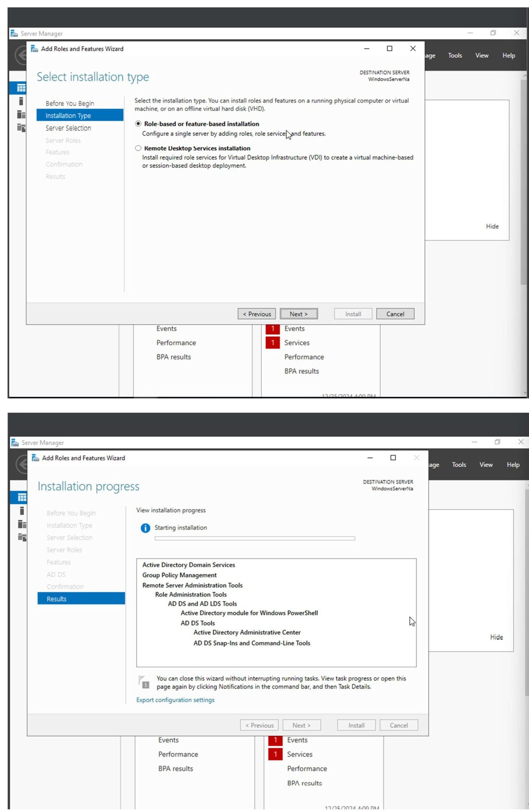529x812 pixels.
Task: Select the highlighted Installation Type step
Action: (x=80, y=115)
